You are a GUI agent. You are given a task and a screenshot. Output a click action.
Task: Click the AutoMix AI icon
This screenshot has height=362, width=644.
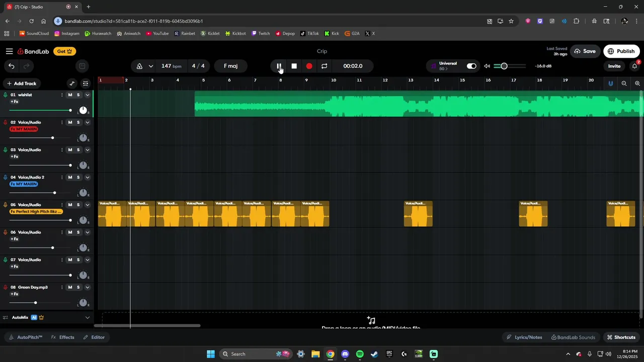pos(34,317)
